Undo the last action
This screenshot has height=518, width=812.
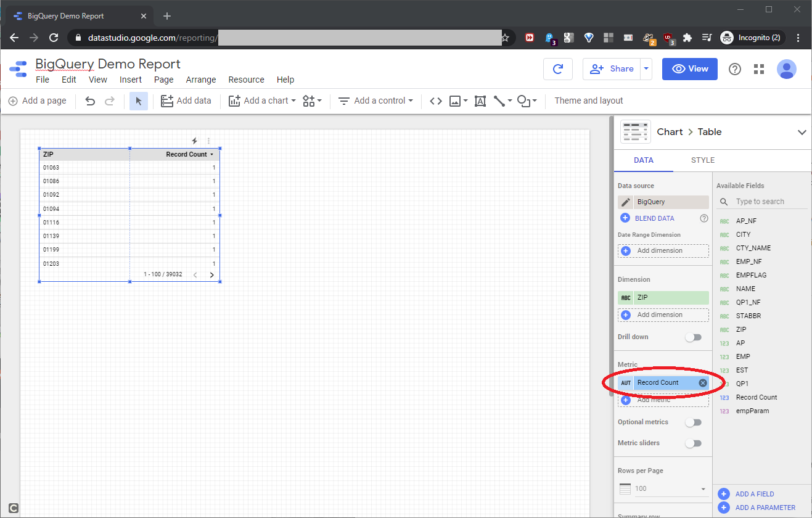click(x=90, y=101)
